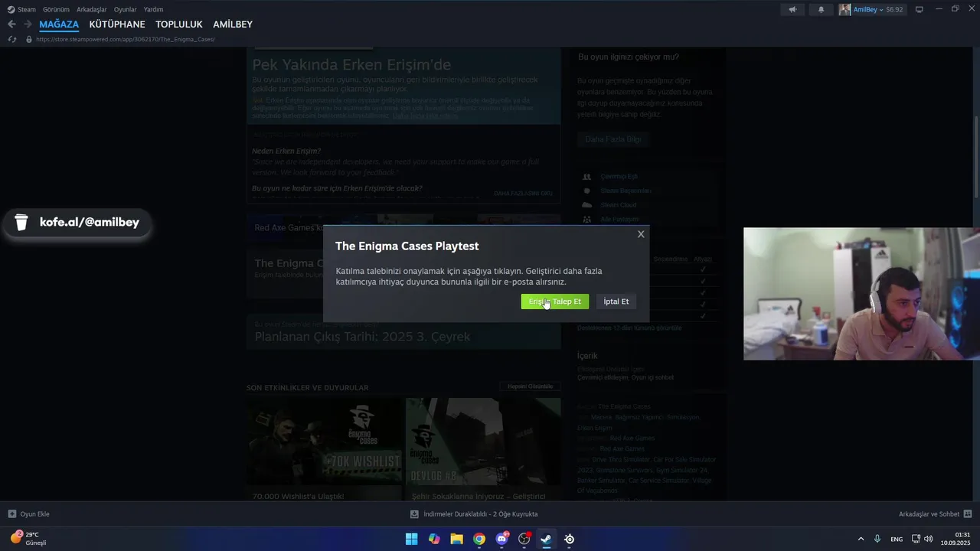Open the MAĞAZA tab

59,24
